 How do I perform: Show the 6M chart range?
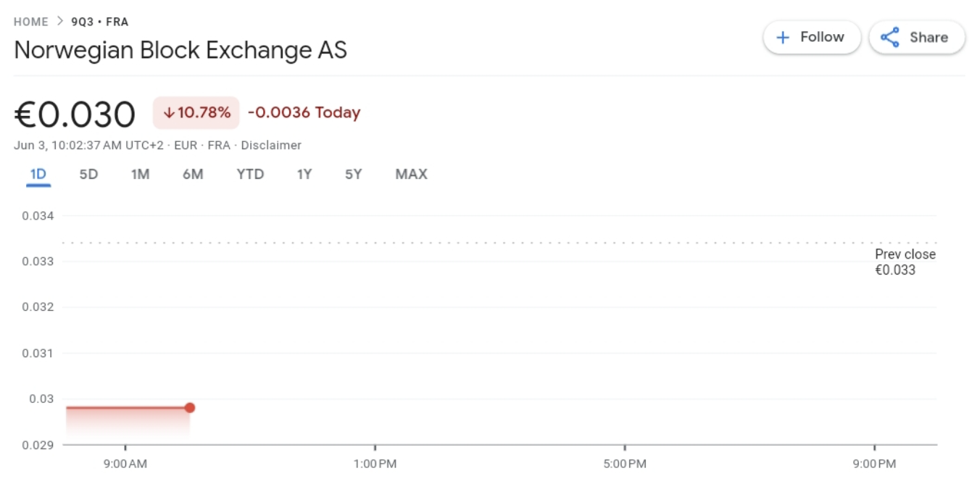193,175
